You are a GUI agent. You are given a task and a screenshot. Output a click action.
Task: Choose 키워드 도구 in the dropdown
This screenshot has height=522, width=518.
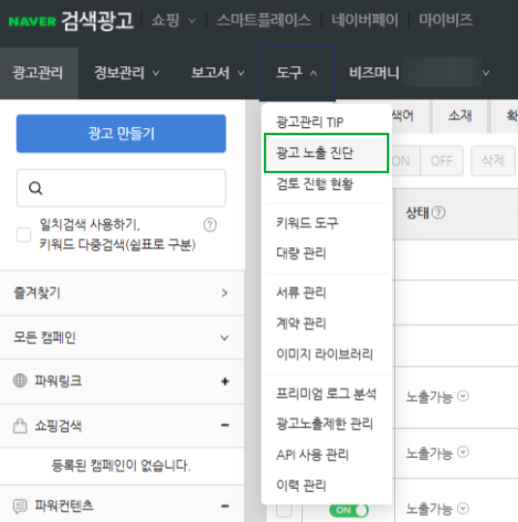coord(307,223)
